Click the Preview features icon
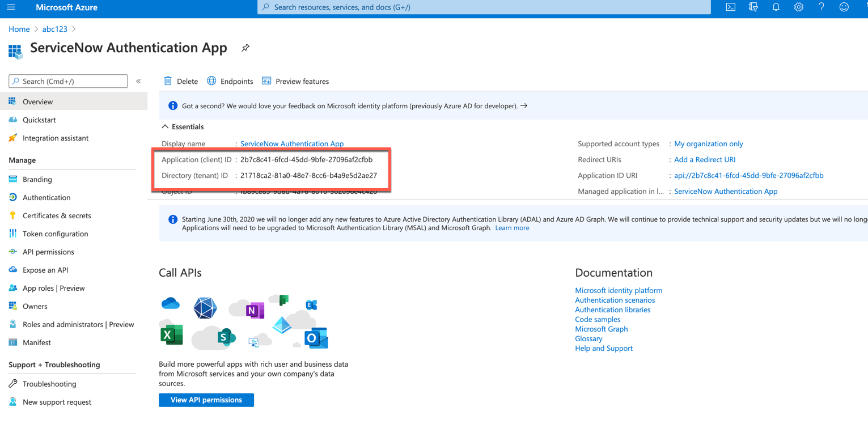Screen dimensions: 868x424 (x=266, y=81)
